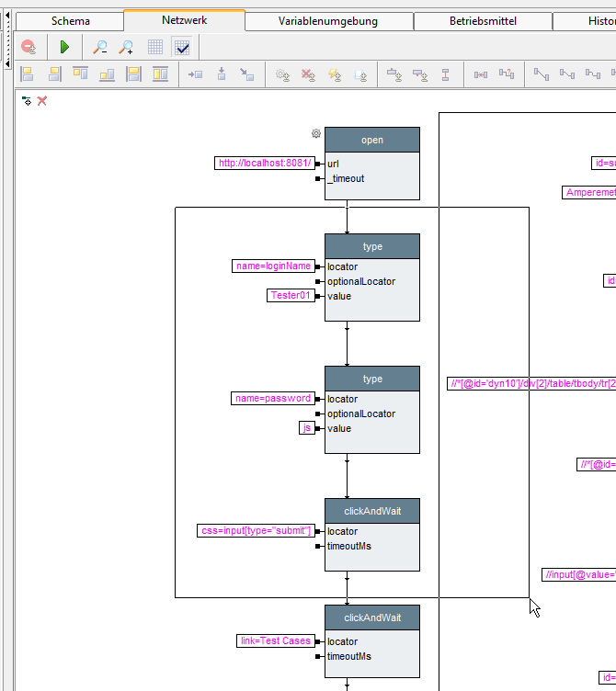616x691 pixels.
Task: Click the zoom out magnifier icon
Action: (100, 47)
